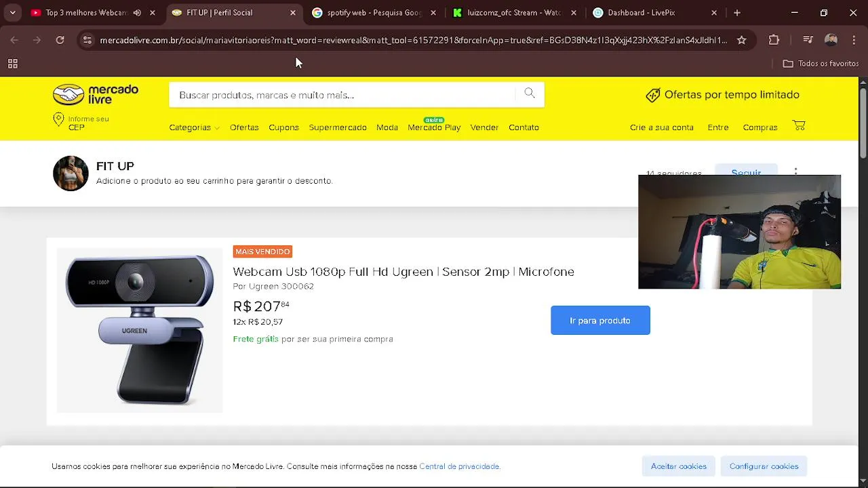868x488 pixels.
Task: Mute the YouTube tab audio icon
Action: [x=137, y=12]
